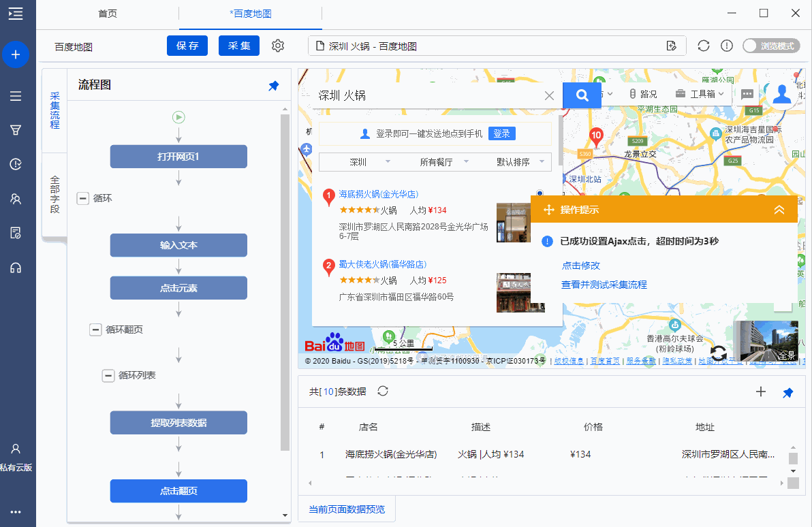Switch to 全部字段 side tab
Screen dimensions: 812x527
[55, 195]
